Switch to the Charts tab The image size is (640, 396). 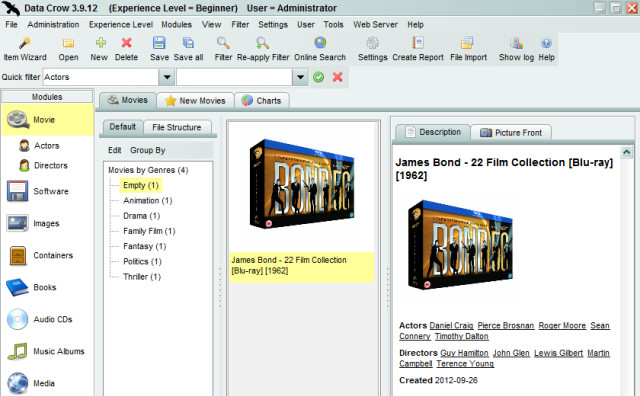[262, 100]
